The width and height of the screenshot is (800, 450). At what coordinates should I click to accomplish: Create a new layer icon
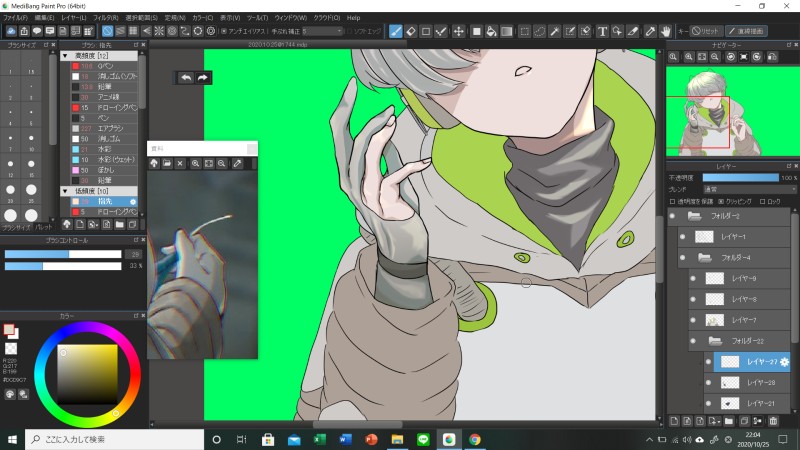click(674, 421)
